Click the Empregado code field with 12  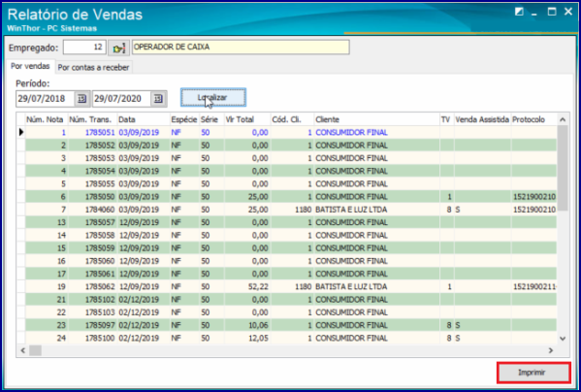(x=84, y=48)
